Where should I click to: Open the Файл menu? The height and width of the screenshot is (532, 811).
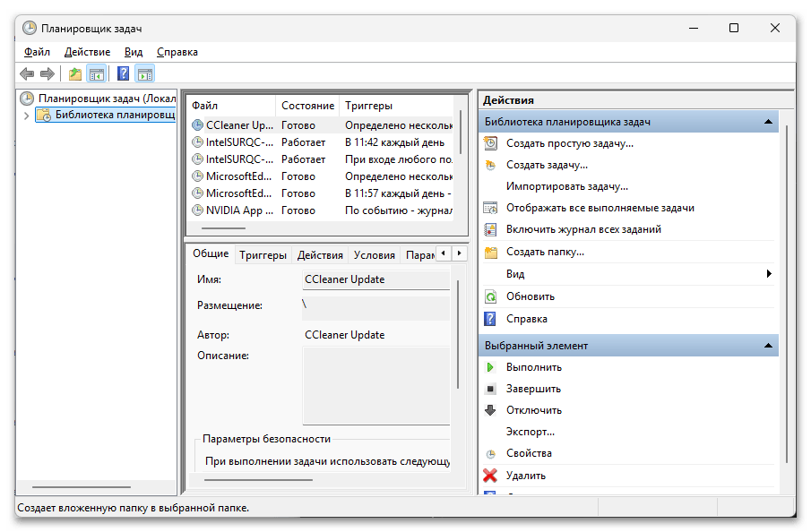(37, 52)
